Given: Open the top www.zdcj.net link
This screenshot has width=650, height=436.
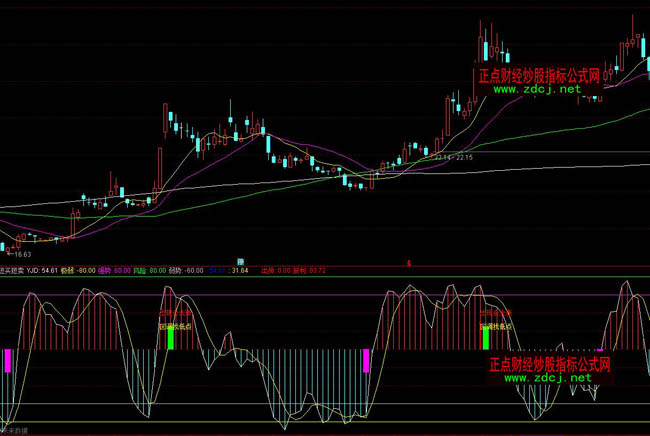Looking at the screenshot, I should click(x=536, y=89).
